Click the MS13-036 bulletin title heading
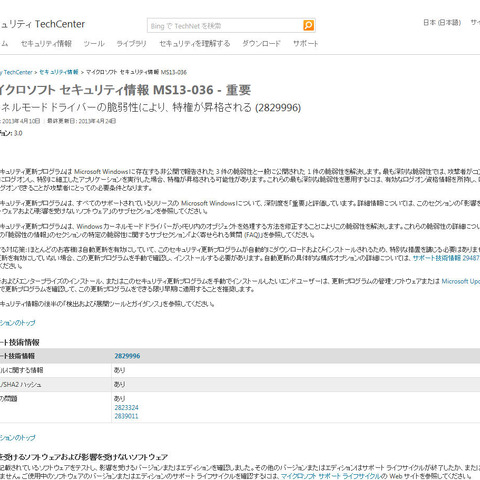This screenshot has width=480, height=480. point(125,90)
